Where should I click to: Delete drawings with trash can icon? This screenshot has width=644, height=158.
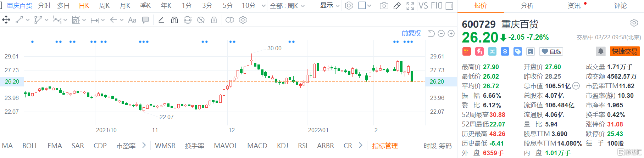click(214, 20)
